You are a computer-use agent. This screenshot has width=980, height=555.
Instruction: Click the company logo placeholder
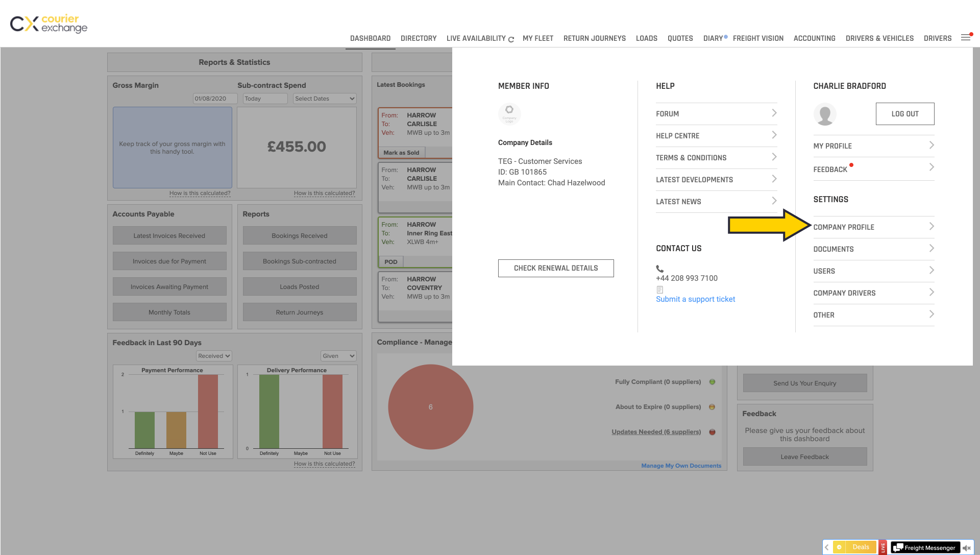click(x=509, y=113)
